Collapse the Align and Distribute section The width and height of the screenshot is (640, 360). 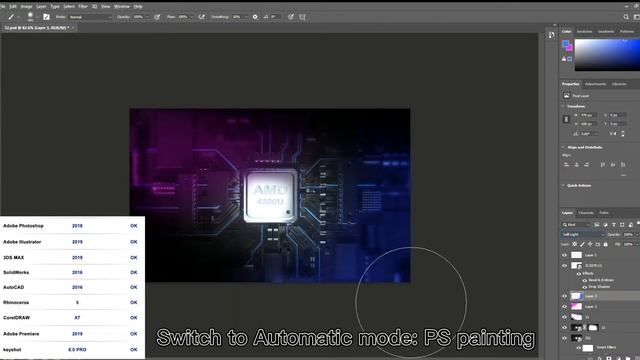(563, 147)
